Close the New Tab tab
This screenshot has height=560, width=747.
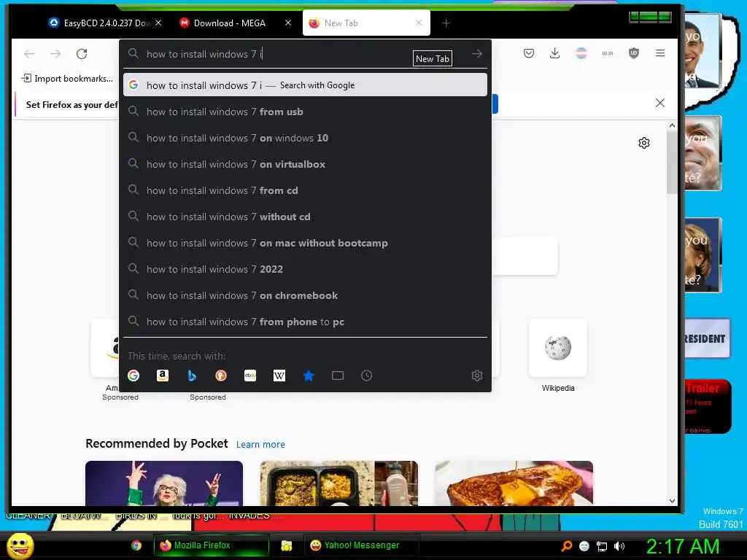419,23
